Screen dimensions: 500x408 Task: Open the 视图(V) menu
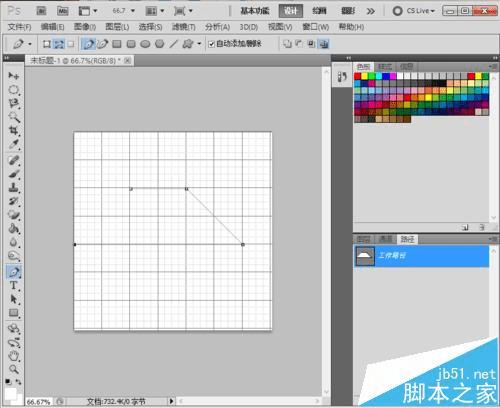(x=280, y=27)
